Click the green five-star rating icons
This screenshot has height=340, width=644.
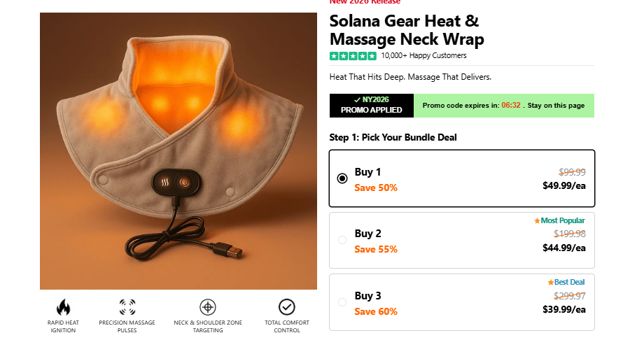pos(353,56)
